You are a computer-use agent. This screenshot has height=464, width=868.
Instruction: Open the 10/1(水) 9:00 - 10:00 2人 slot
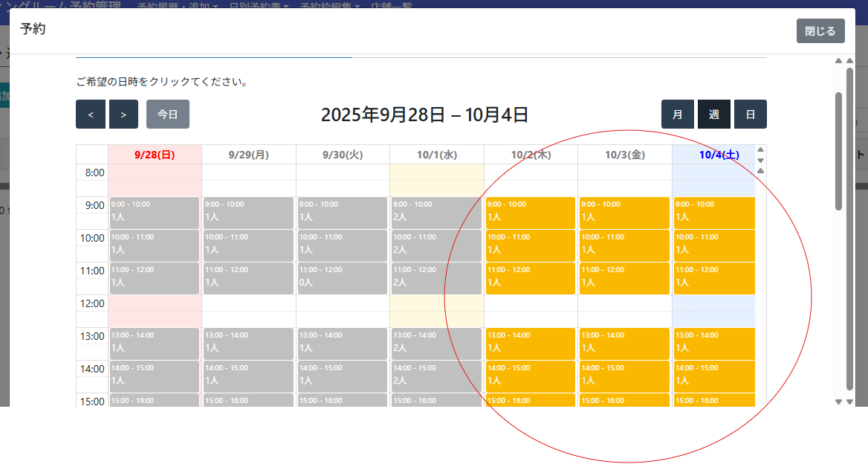(x=436, y=213)
